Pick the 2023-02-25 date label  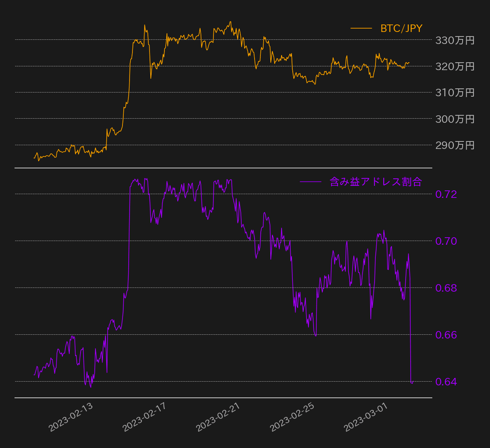pyautogui.click(x=292, y=417)
